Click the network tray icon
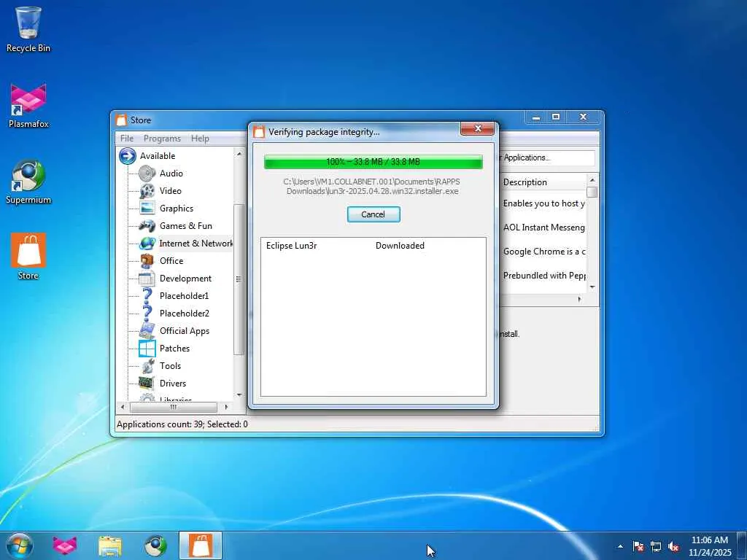747x560 pixels. 656,546
